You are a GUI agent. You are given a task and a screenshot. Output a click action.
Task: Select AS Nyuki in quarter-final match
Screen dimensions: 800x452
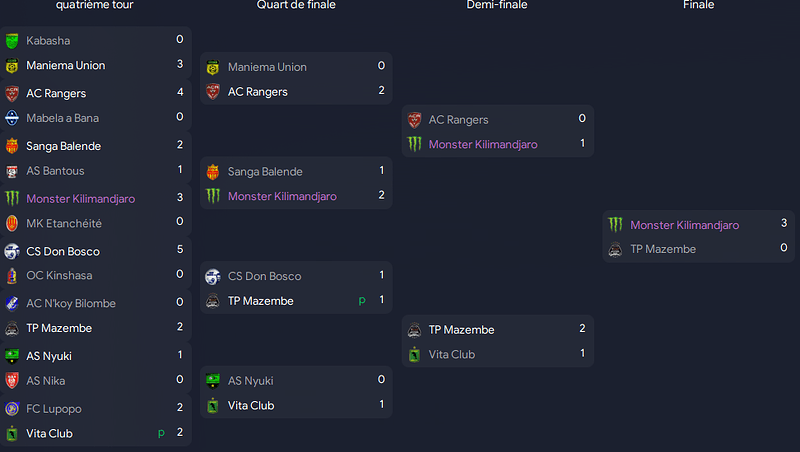pyautogui.click(x=251, y=381)
